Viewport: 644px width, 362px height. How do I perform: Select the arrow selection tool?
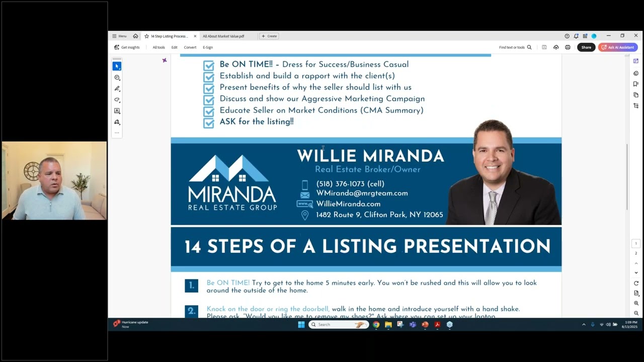[x=117, y=66]
